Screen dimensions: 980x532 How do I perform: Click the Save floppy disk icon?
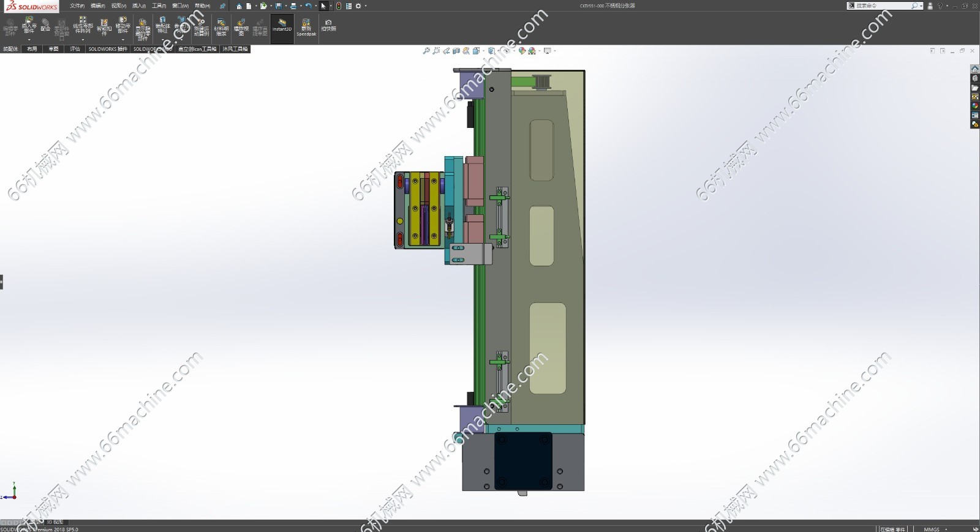point(279,6)
